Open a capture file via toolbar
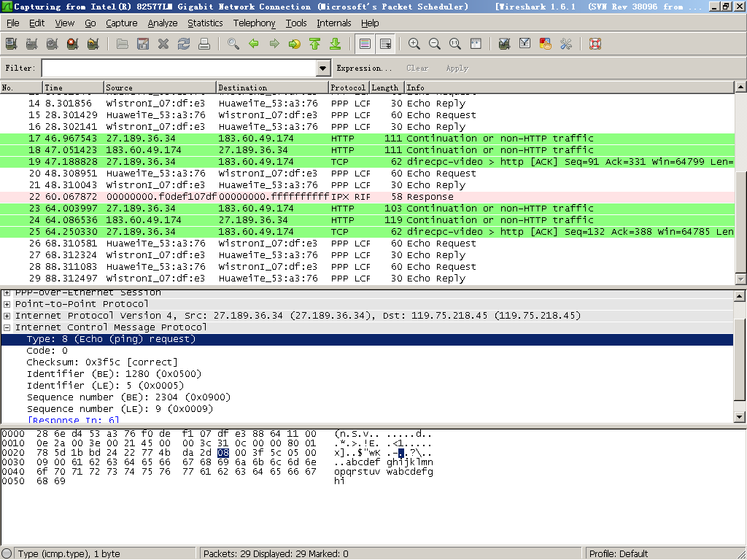The height and width of the screenshot is (560, 747). (x=123, y=44)
